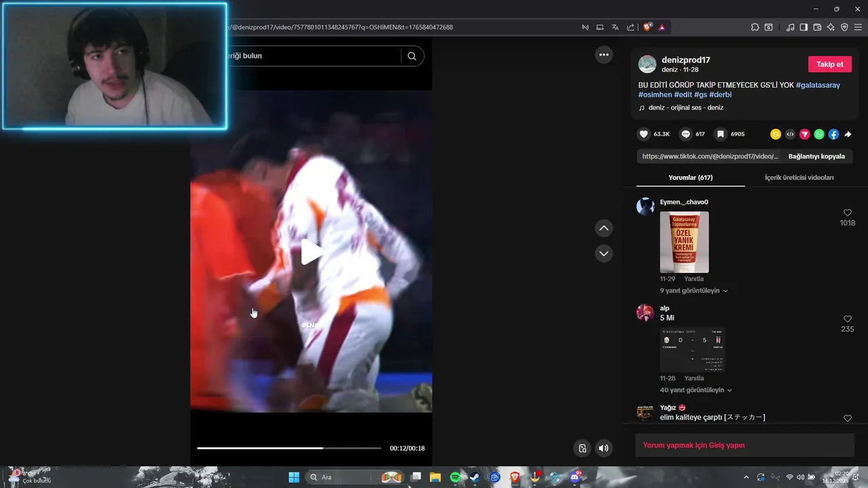Viewport: 868px width, 488px height.
Task: Open the Windows Start menu
Action: click(x=294, y=477)
